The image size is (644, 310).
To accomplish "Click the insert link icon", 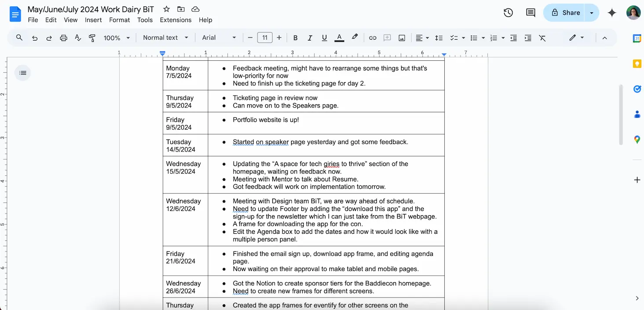I will coord(373,38).
